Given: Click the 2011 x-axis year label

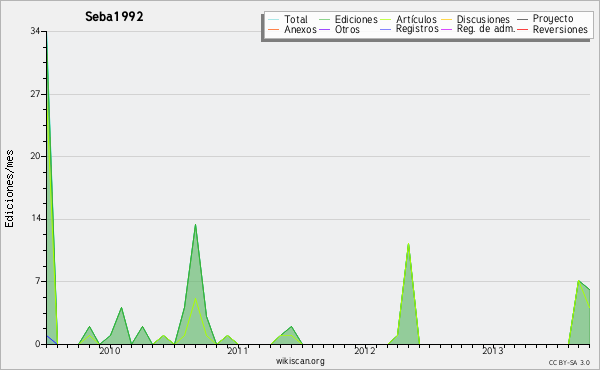Looking at the screenshot, I should 238,351.
